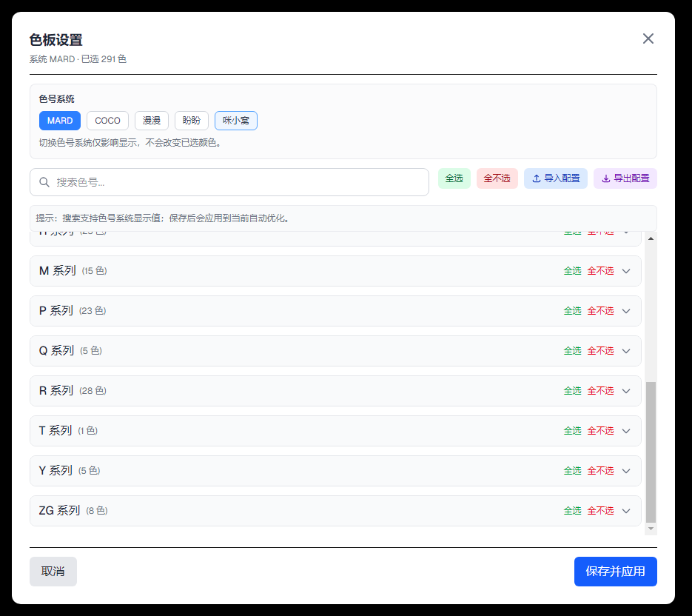Click 取消 to cancel changes
Screen dimensions: 692x616
point(53,572)
